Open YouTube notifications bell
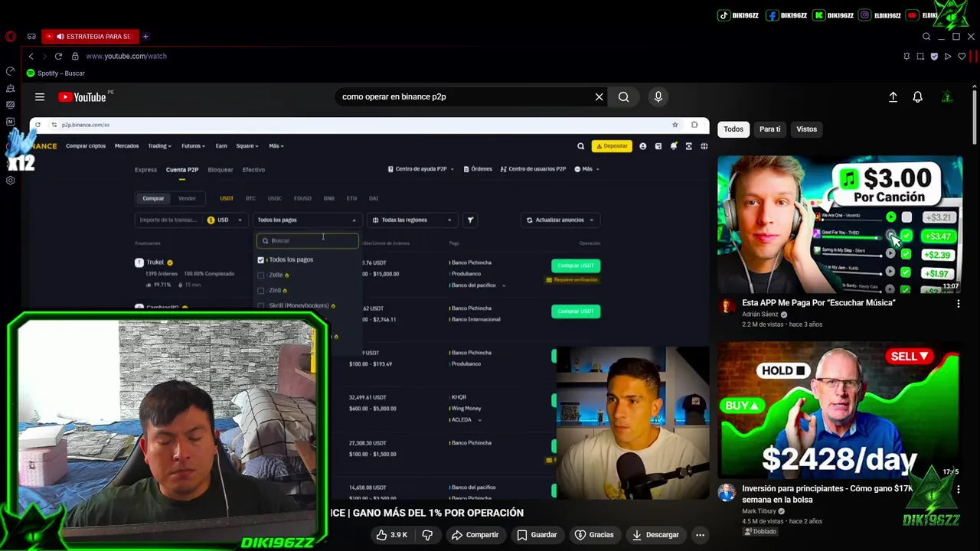 point(917,96)
